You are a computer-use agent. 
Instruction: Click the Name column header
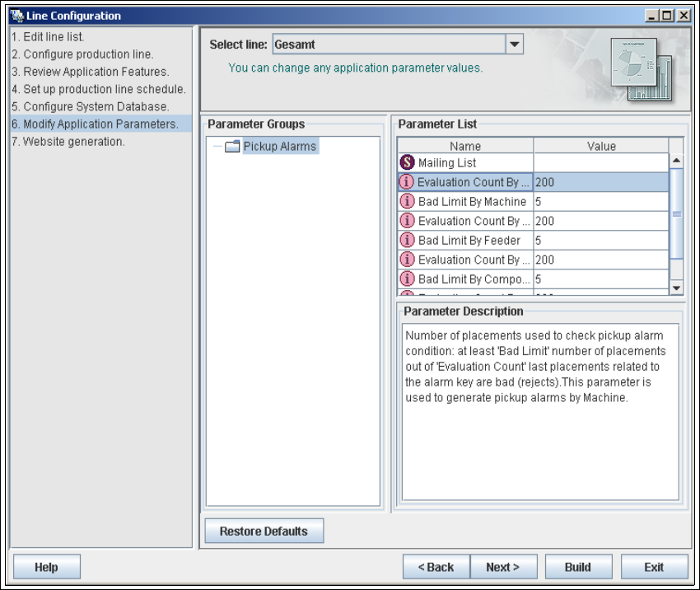(465, 146)
